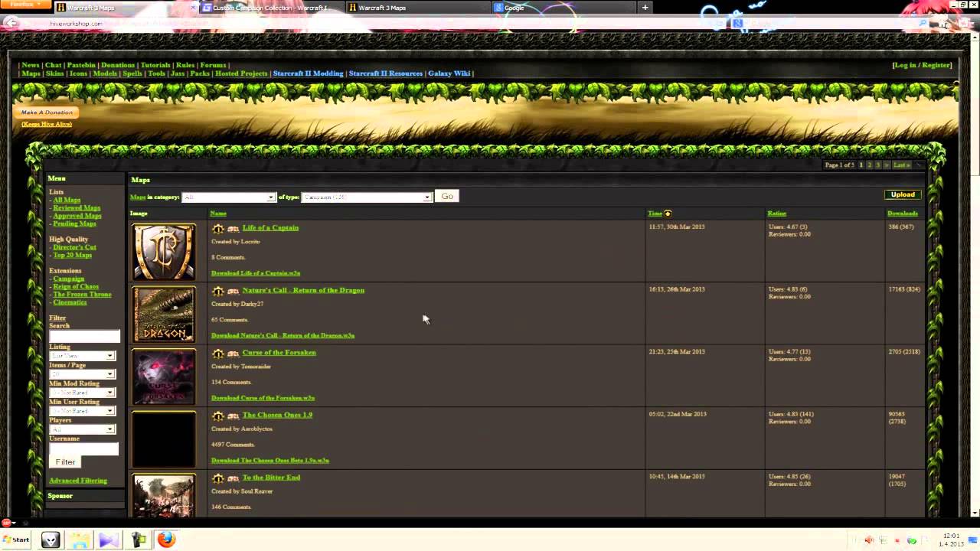The width and height of the screenshot is (980, 551).
Task: Click the Search text field in Filter
Action: pos(84,337)
